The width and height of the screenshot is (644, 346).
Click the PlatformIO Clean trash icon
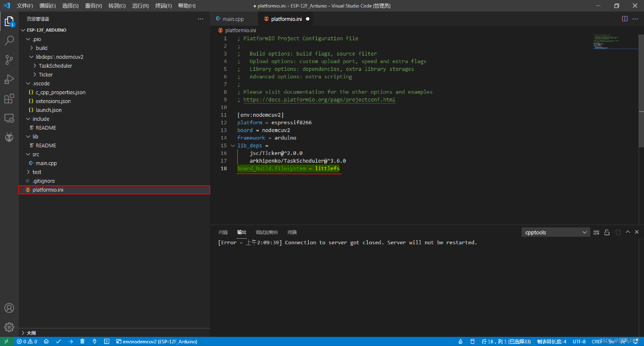click(x=82, y=341)
